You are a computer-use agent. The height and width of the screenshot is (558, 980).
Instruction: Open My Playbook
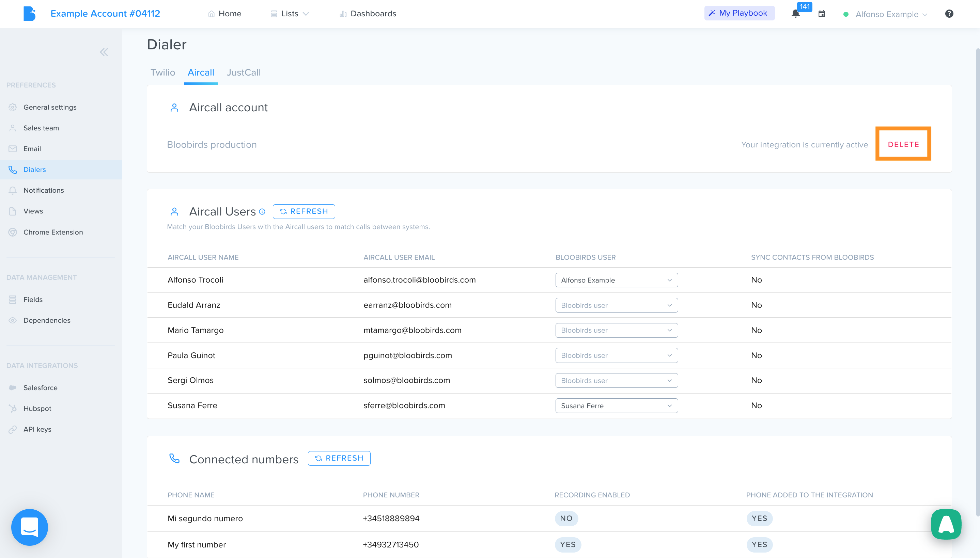pyautogui.click(x=739, y=13)
